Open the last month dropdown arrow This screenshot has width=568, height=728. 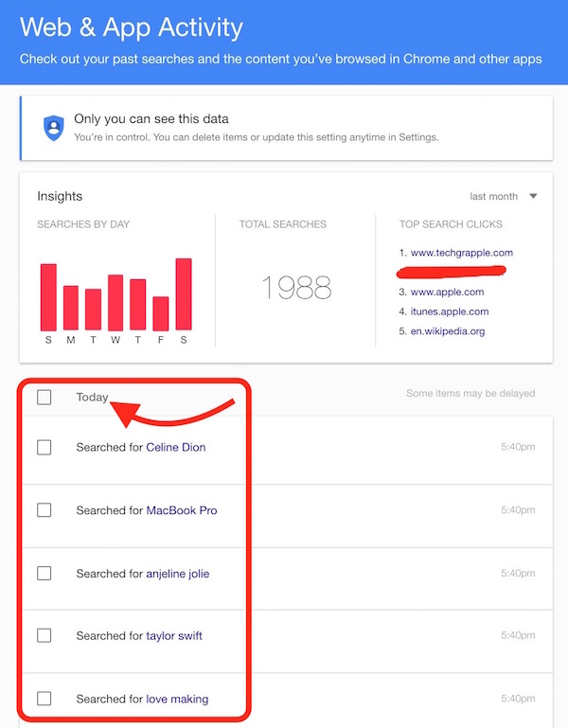point(533,196)
